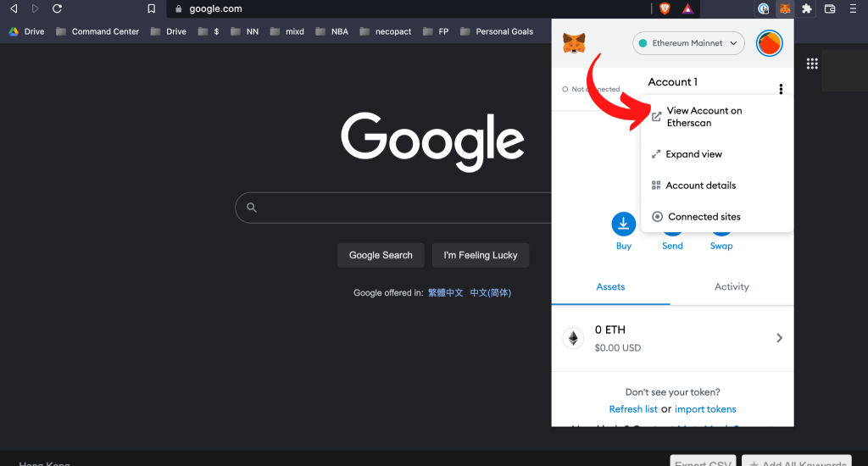The image size is (868, 466).
Task: Open the account options three-dot menu
Action: click(780, 89)
